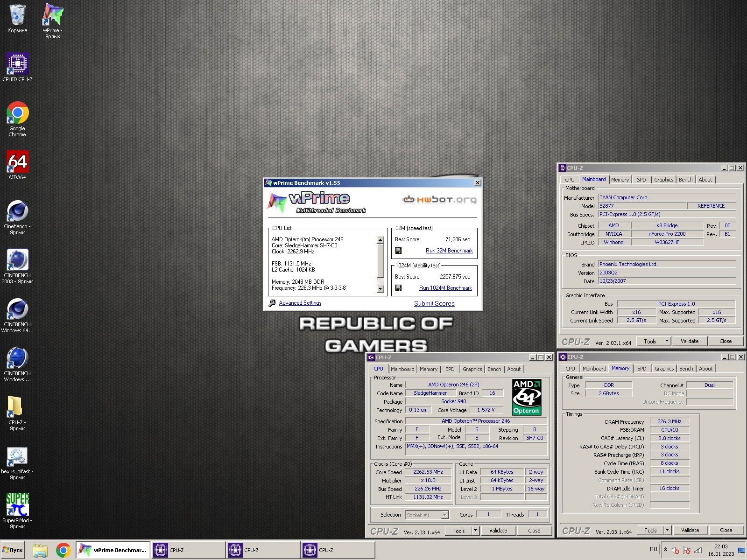The height and width of the screenshot is (560, 747).
Task: Select the third CPU-Z taskbar button
Action: 338,550
